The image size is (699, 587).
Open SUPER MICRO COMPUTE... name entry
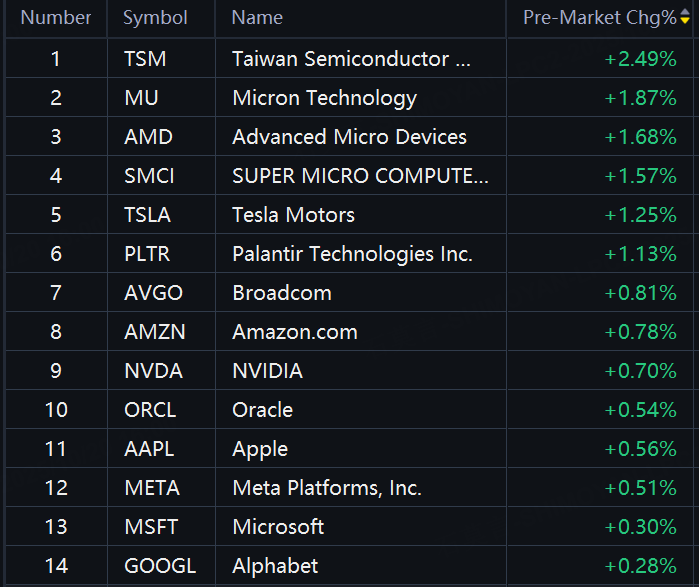click(360, 176)
